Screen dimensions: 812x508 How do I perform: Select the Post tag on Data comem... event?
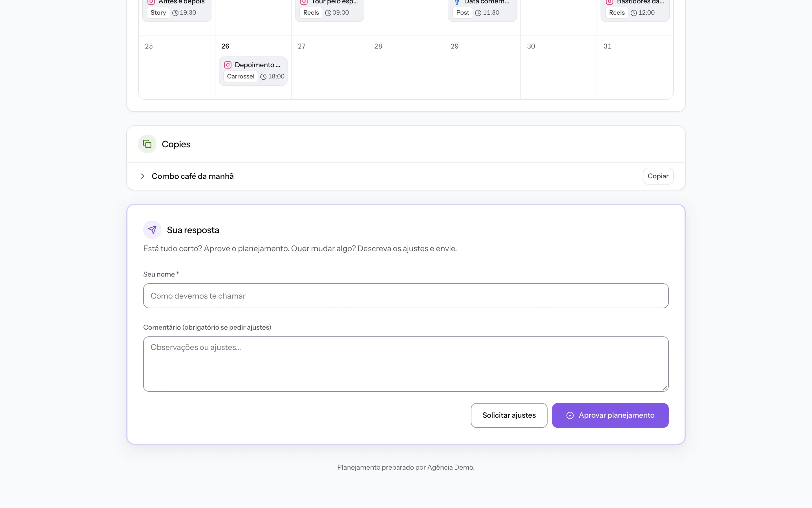pos(463,12)
